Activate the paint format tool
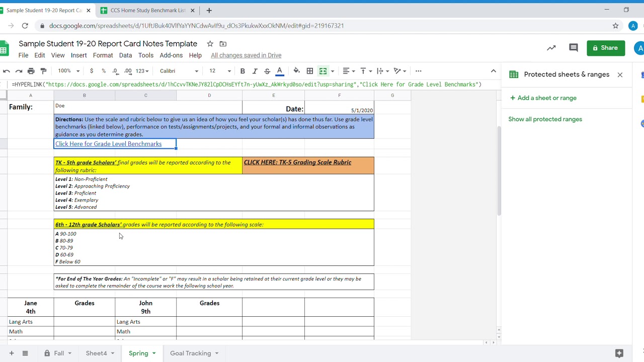This screenshot has height=362, width=644. pyautogui.click(x=43, y=71)
